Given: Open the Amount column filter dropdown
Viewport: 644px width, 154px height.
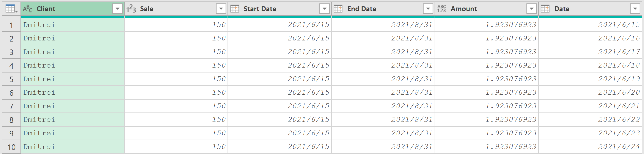Looking at the screenshot, I should (x=531, y=9).
